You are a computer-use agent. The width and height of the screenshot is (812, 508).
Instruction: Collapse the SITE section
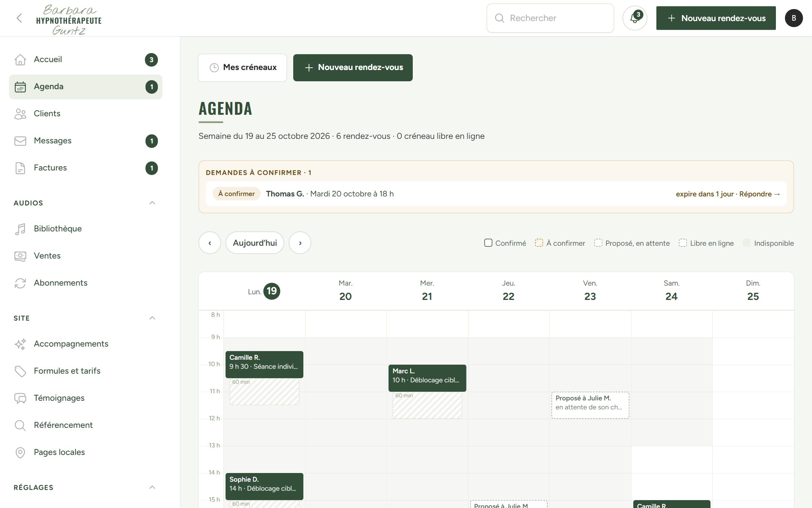152,318
